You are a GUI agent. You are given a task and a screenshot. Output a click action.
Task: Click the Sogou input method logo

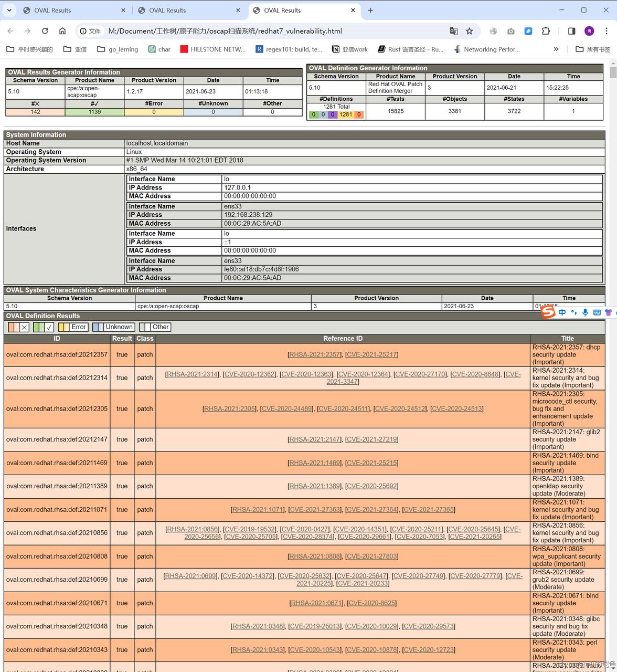point(548,312)
